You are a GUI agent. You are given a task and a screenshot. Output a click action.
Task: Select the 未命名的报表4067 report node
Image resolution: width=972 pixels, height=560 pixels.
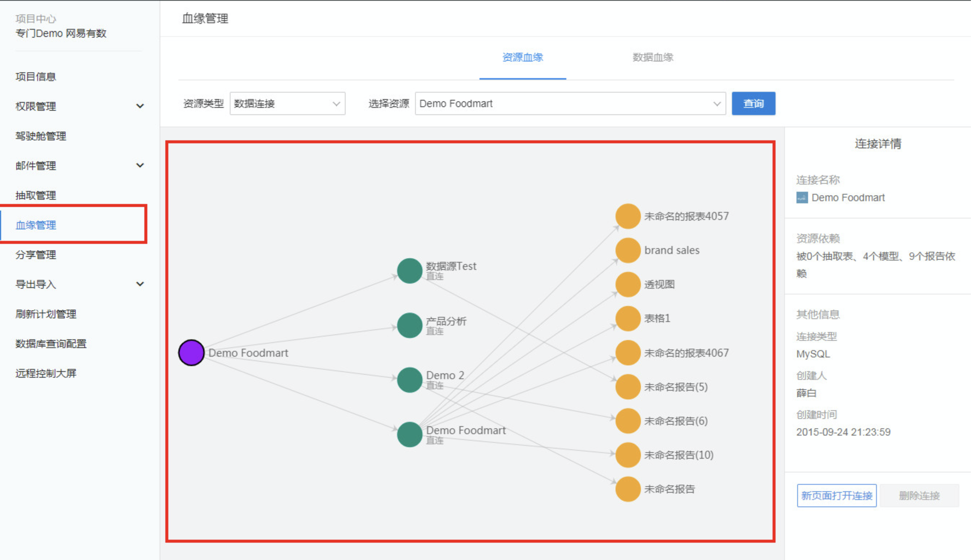(x=628, y=353)
